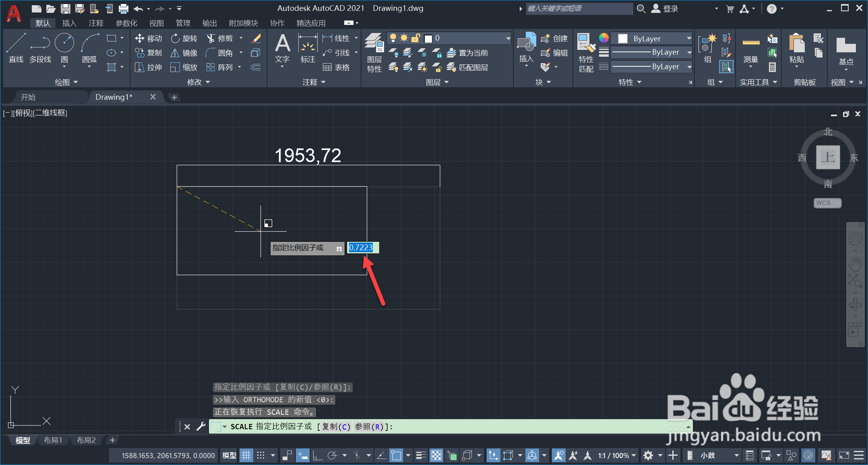Switch to the Insert (插入) ribbon tab

(x=69, y=23)
